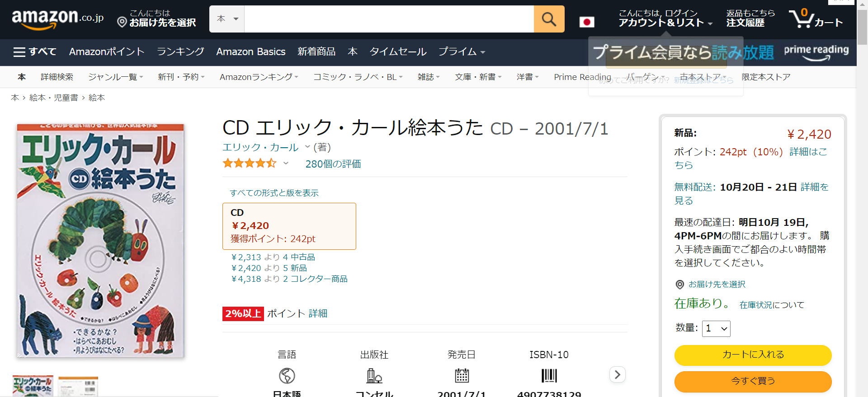Open the 在庫状況について link

(x=772, y=305)
